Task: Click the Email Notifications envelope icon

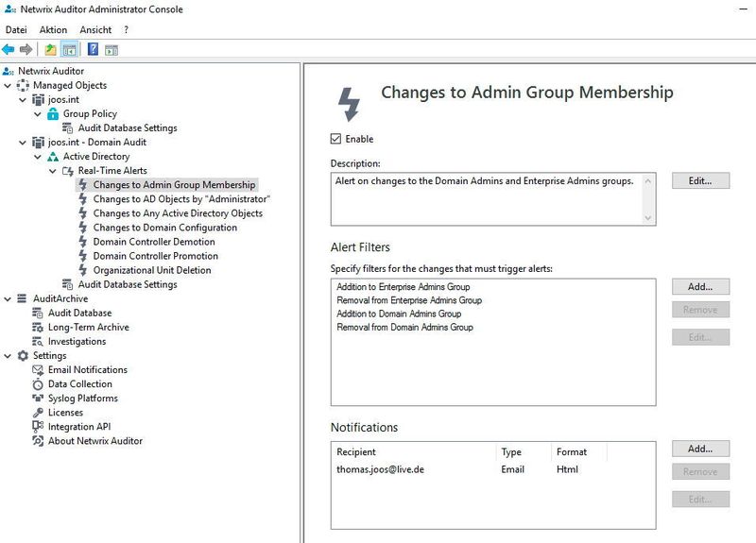Action: tap(38, 370)
